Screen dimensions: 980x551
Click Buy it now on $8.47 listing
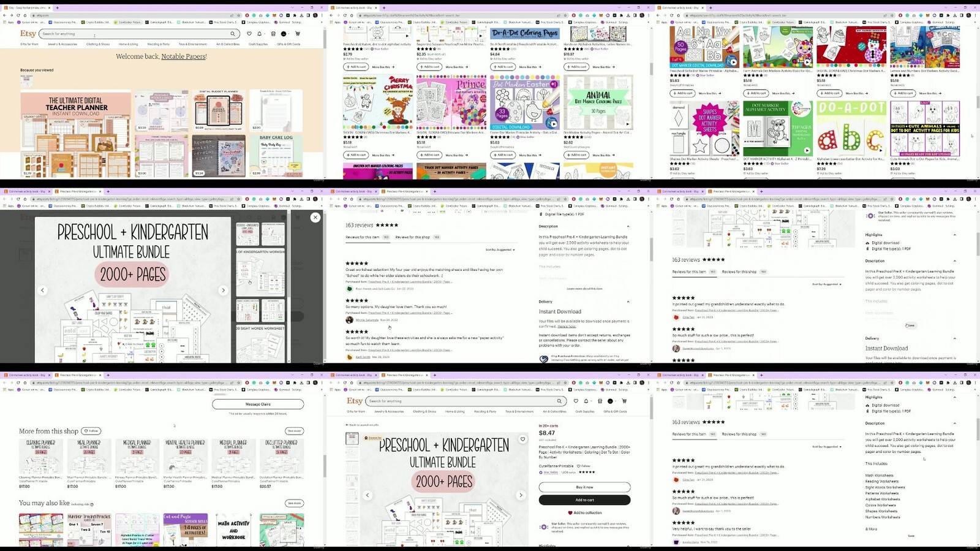(x=584, y=487)
